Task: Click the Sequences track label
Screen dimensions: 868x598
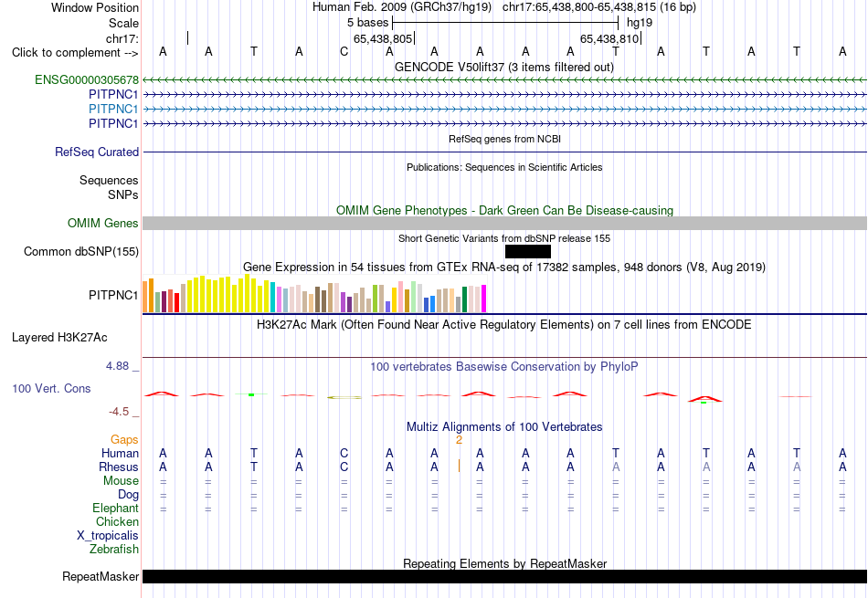Action: (109, 181)
